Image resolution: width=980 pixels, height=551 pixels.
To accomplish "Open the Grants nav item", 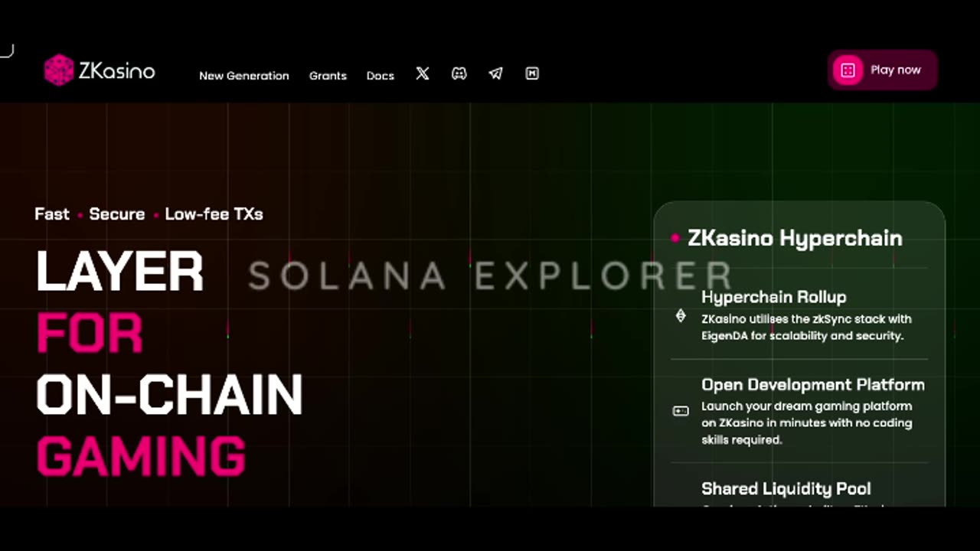I will pos(328,76).
